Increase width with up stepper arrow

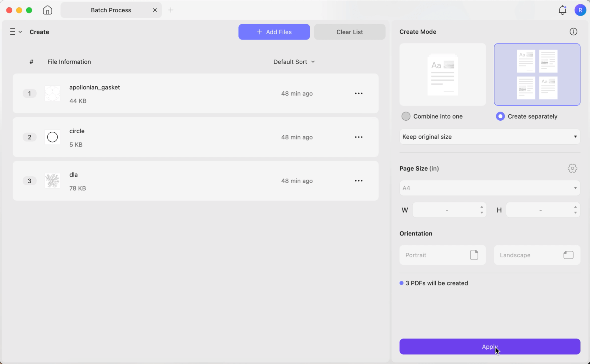(482, 207)
